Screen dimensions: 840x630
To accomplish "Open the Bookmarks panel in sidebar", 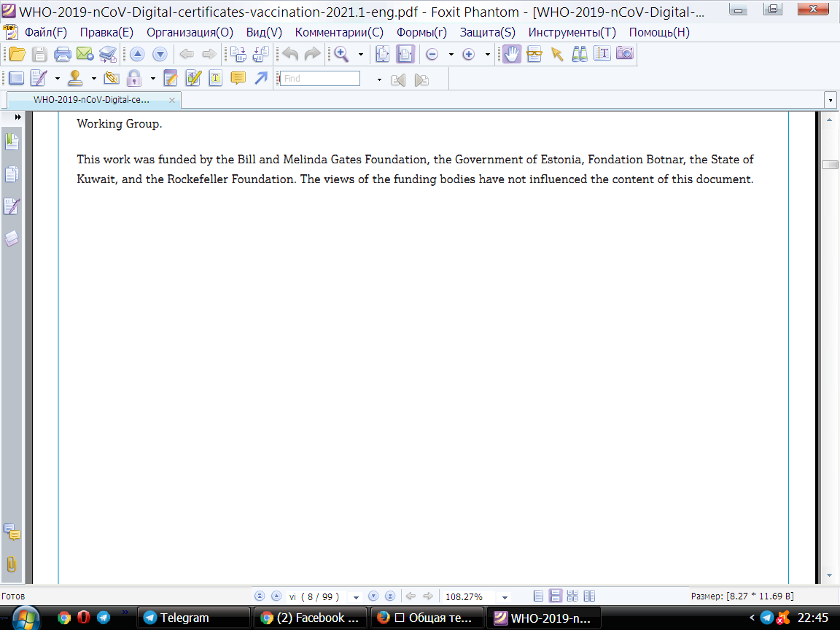I will pyautogui.click(x=12, y=142).
